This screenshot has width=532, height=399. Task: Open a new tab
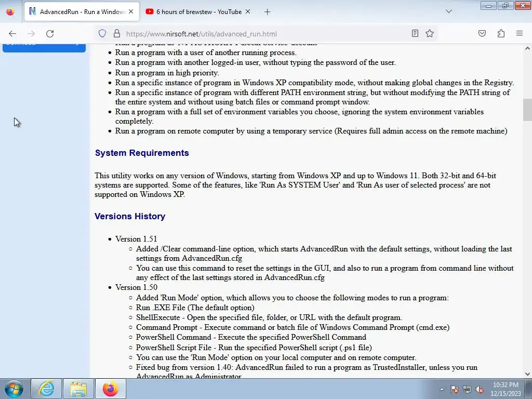pos(268,12)
